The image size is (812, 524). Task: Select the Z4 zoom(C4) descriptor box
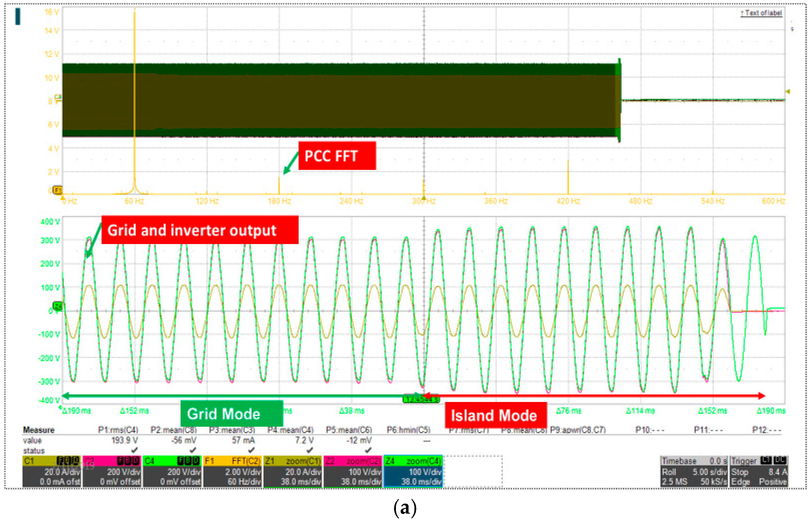pos(413,472)
